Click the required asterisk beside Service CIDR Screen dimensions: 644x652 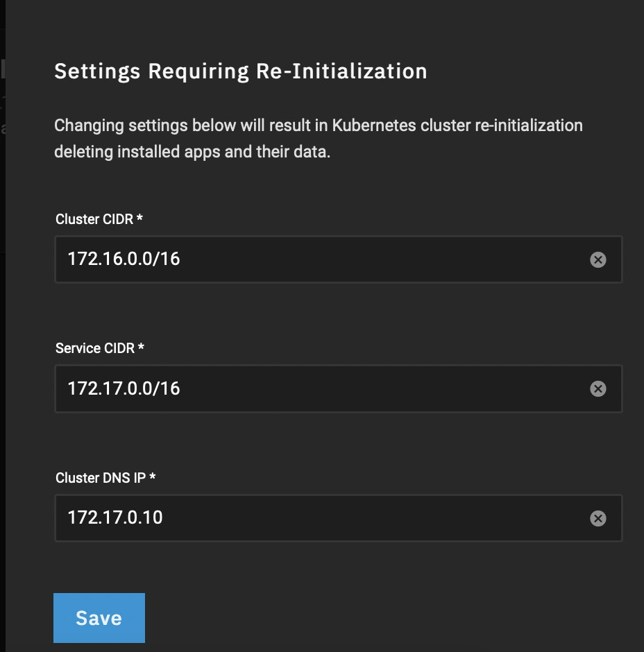click(141, 347)
